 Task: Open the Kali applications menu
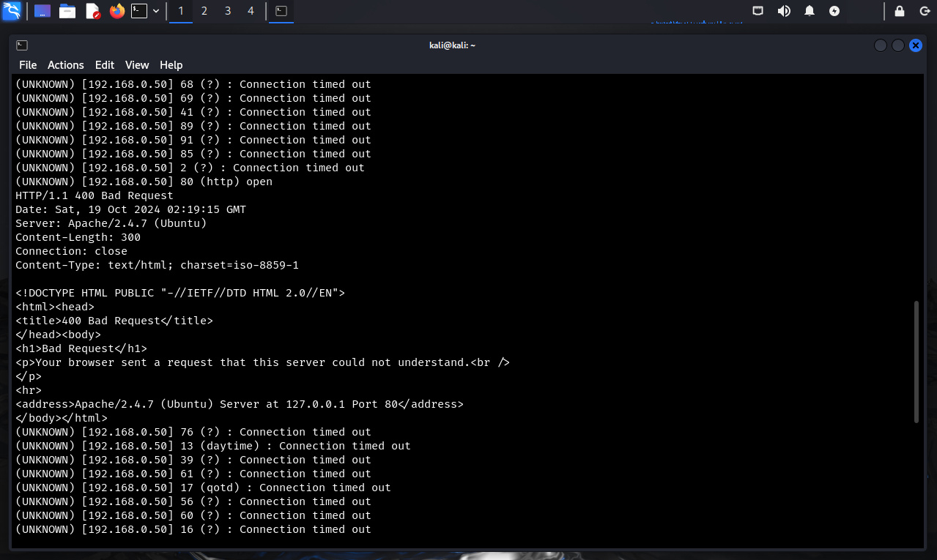point(12,11)
